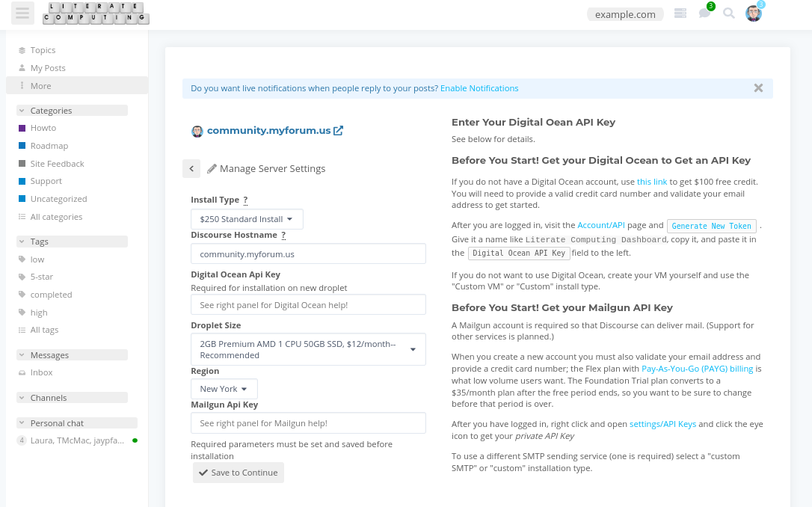
Task: Open chat with Laura, TMcMac, jaypfa...
Action: coord(77,440)
